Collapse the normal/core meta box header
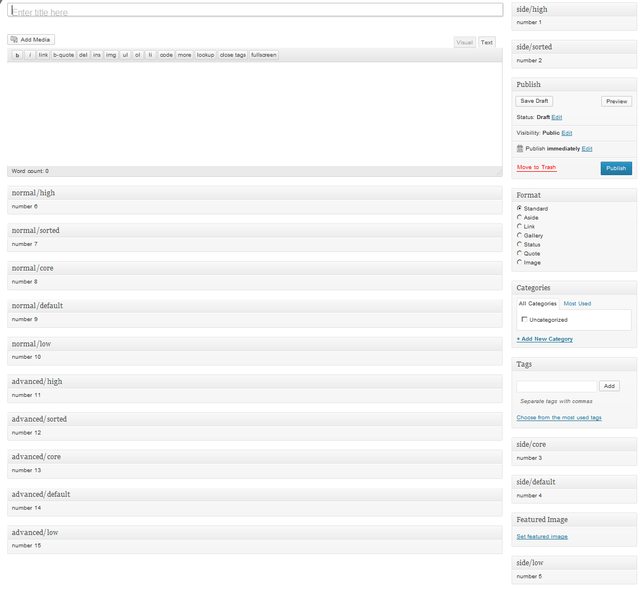Screen dimensions: 640x590 [255, 268]
